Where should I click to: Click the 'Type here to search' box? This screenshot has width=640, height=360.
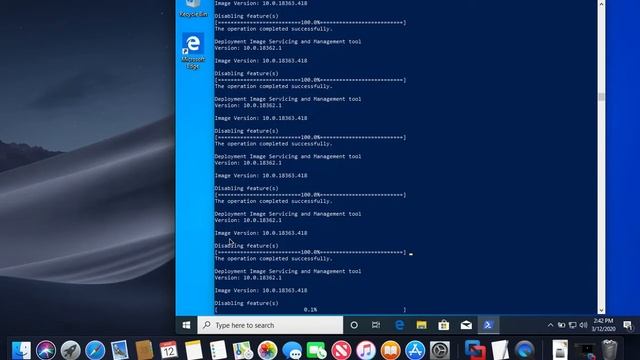point(270,325)
